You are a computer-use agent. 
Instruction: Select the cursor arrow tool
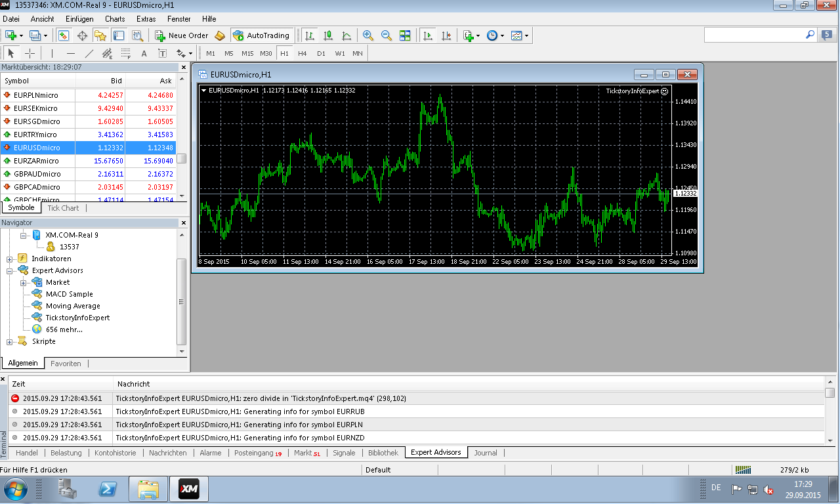11,53
